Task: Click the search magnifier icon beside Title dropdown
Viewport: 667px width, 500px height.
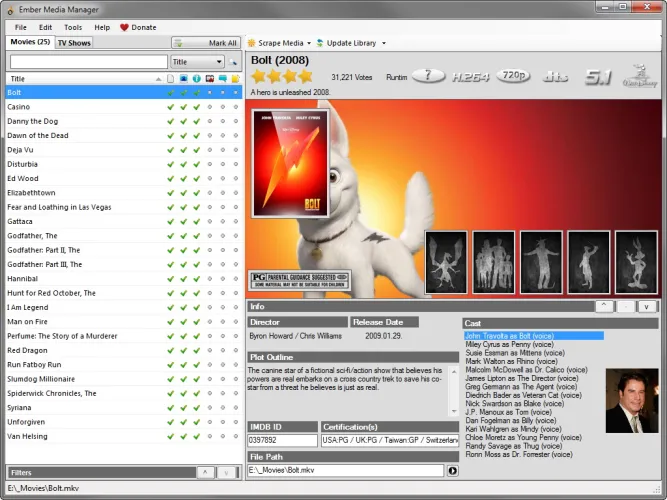Action: pos(234,62)
